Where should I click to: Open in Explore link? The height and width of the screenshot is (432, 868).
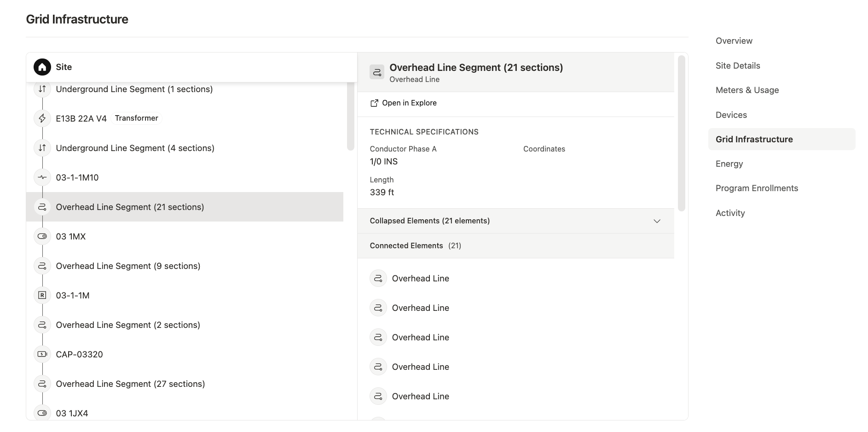[404, 103]
